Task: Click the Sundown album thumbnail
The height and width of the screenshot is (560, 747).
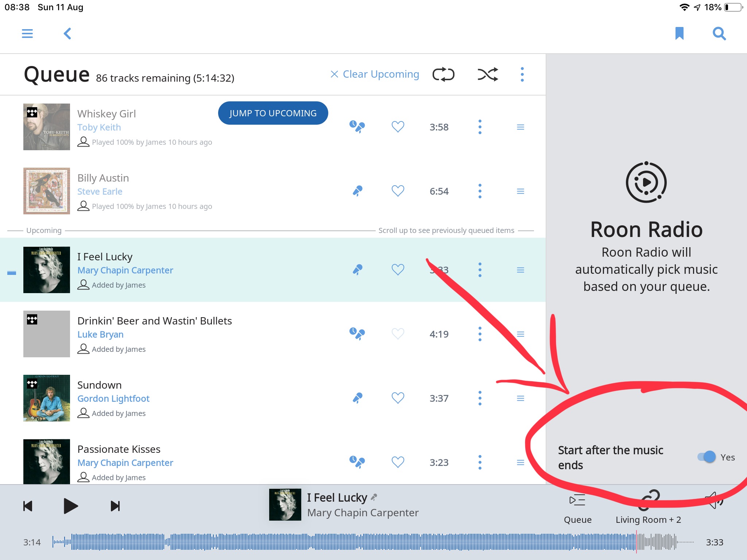Action: pos(47,398)
